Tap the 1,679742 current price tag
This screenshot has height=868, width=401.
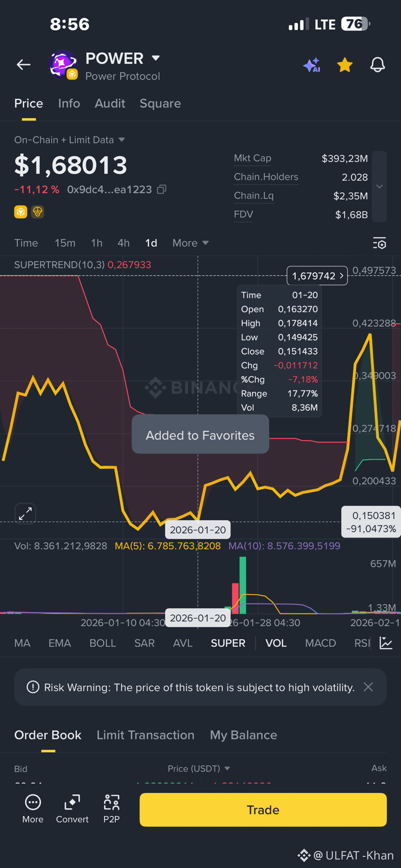pos(317,276)
